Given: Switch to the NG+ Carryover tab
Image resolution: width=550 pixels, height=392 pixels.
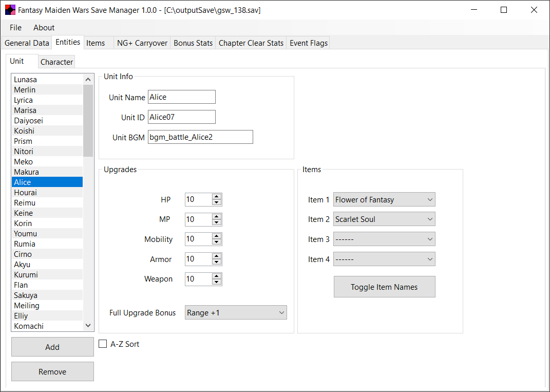Looking at the screenshot, I should click(142, 43).
